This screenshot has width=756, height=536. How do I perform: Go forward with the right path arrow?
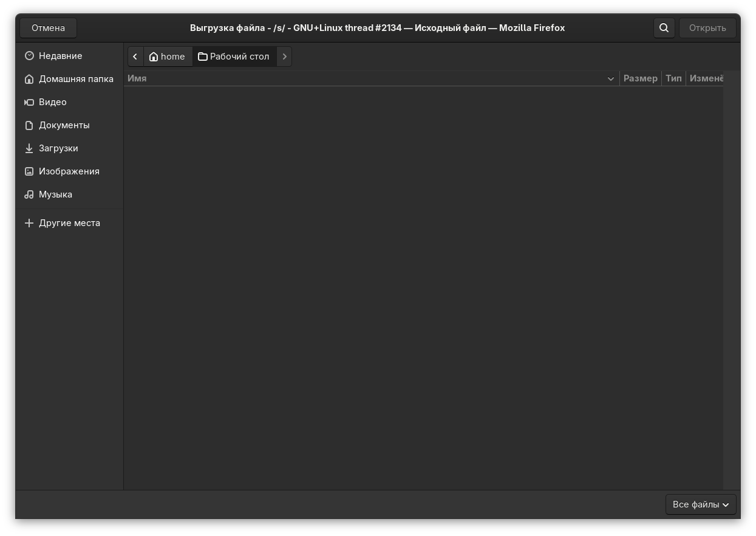[284, 57]
